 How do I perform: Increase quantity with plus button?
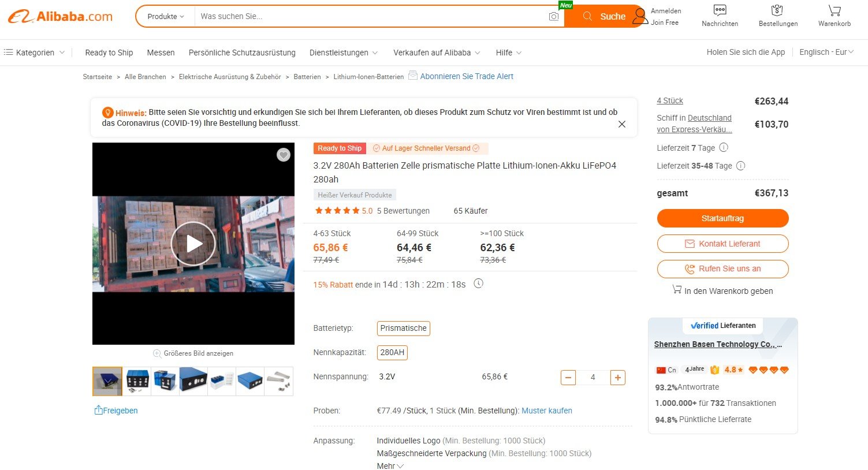click(x=618, y=378)
